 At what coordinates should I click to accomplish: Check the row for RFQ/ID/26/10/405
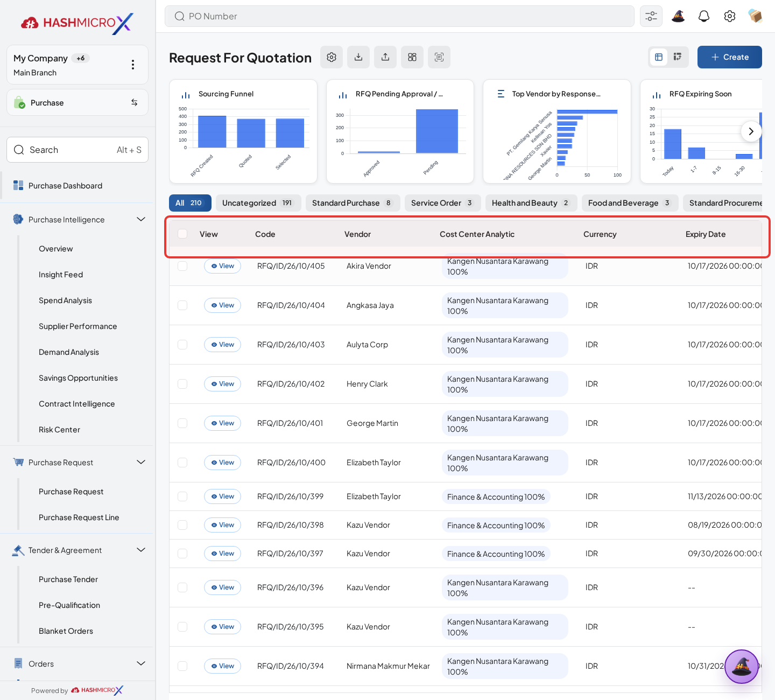click(x=182, y=266)
